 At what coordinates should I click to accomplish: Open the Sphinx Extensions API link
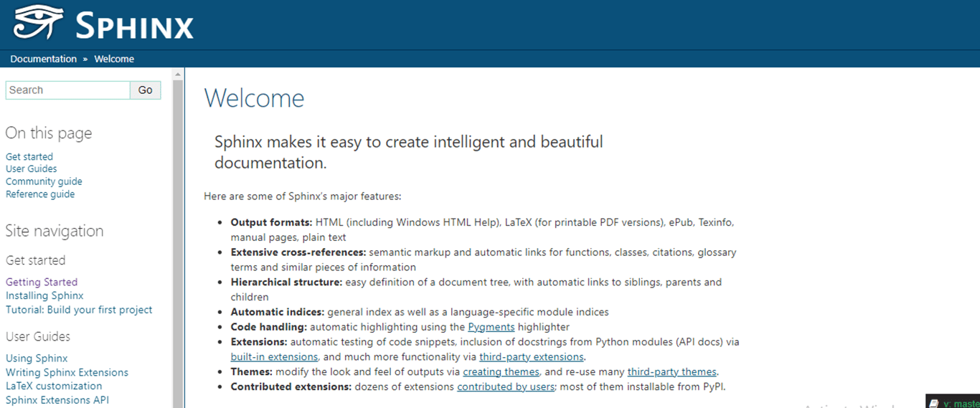(x=57, y=400)
